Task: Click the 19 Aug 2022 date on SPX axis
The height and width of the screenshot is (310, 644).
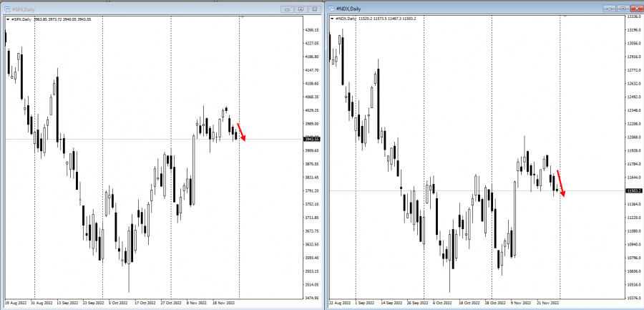Action: tap(15, 302)
